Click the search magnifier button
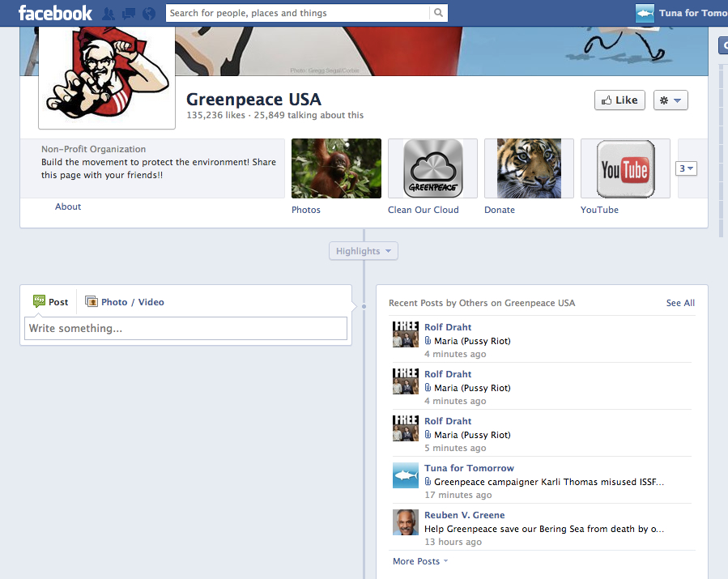The image size is (728, 579). (x=438, y=13)
